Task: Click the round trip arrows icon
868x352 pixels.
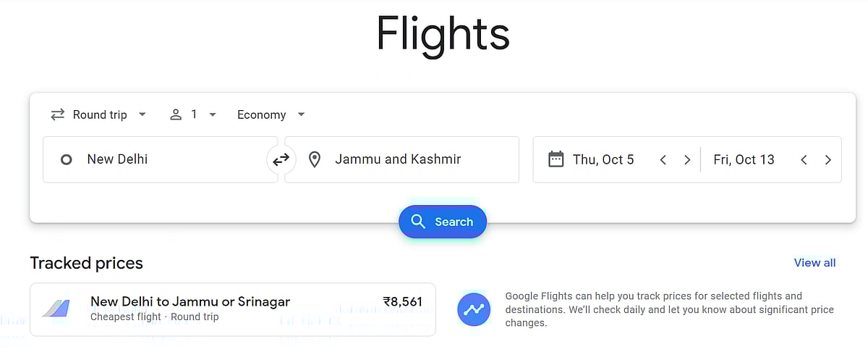Action: tap(57, 114)
